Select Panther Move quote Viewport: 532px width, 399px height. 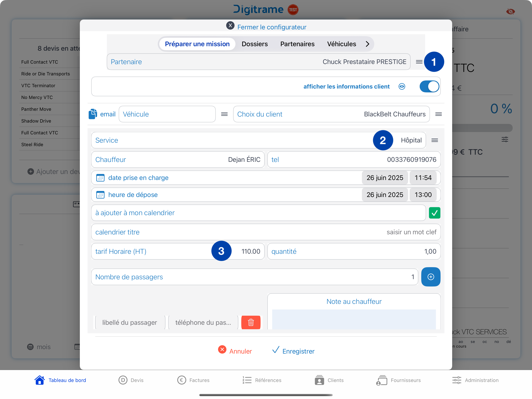tap(36, 109)
